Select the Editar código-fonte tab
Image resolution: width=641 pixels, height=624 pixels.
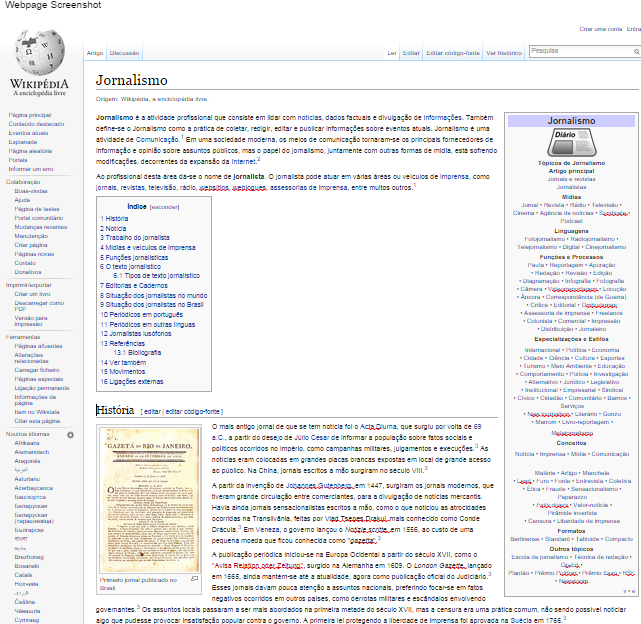(x=453, y=51)
